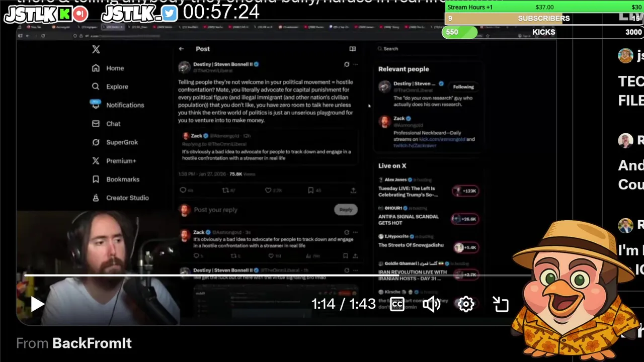The height and width of the screenshot is (362, 644).
Task: Click +5.4K listeners badge
Action: coord(465,247)
